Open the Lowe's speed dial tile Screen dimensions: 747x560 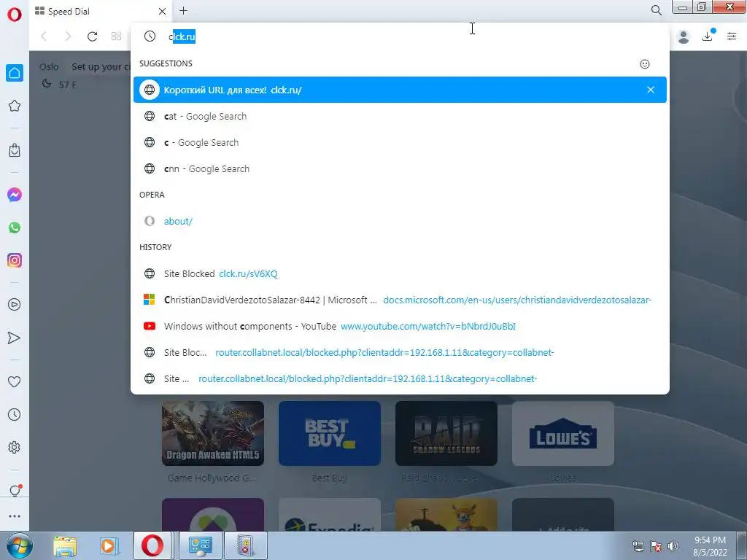[563, 433]
